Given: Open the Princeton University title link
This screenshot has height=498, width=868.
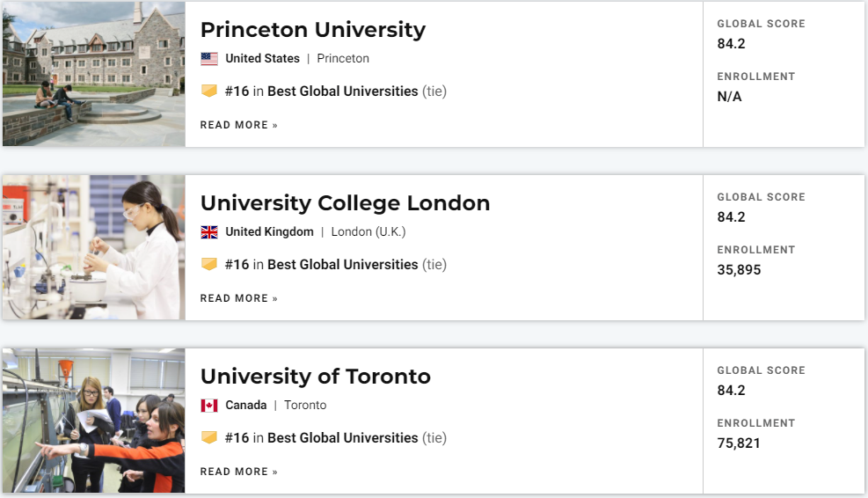Looking at the screenshot, I should (312, 30).
